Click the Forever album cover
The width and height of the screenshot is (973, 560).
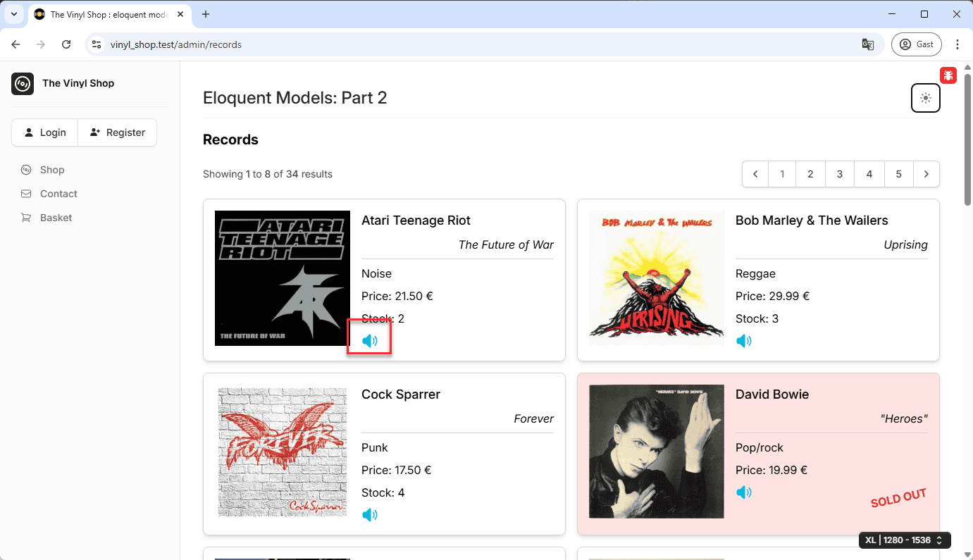pyautogui.click(x=283, y=452)
